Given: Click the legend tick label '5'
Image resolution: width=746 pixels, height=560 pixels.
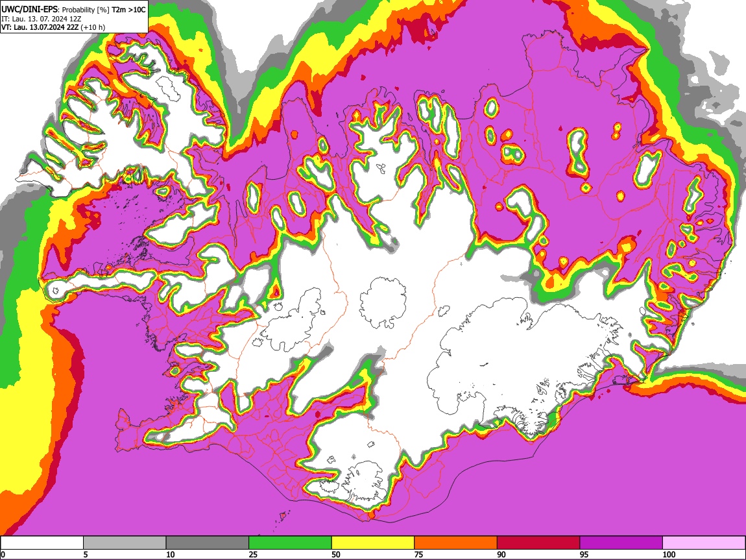Looking at the screenshot, I should [x=86, y=554].
